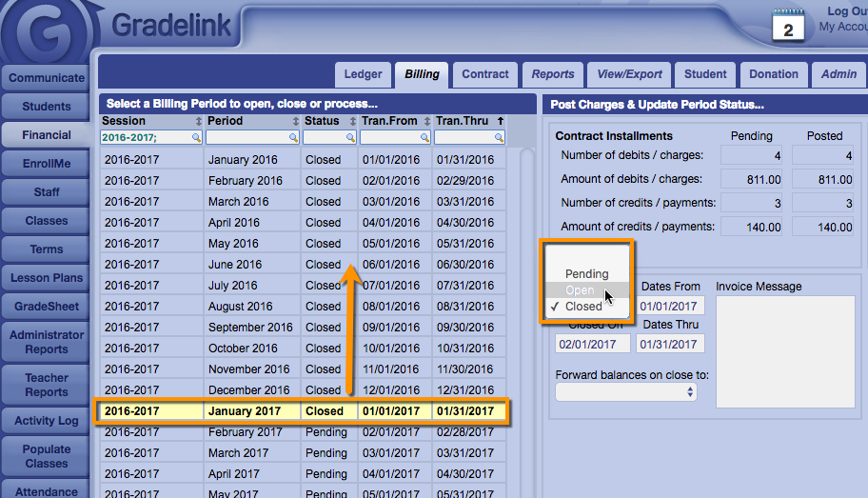
Task: Choose Open in the status dropdown
Action: coord(580,290)
